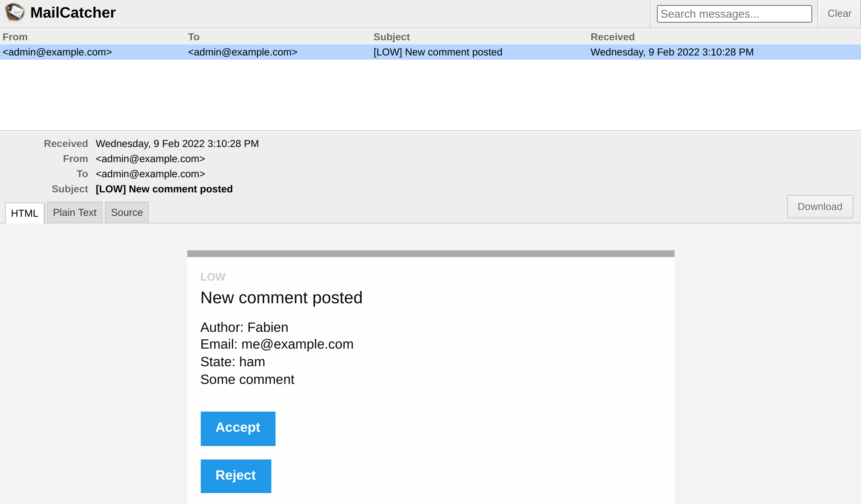Click the search messages input field
Image resolution: width=861 pixels, height=504 pixels.
(x=734, y=13)
